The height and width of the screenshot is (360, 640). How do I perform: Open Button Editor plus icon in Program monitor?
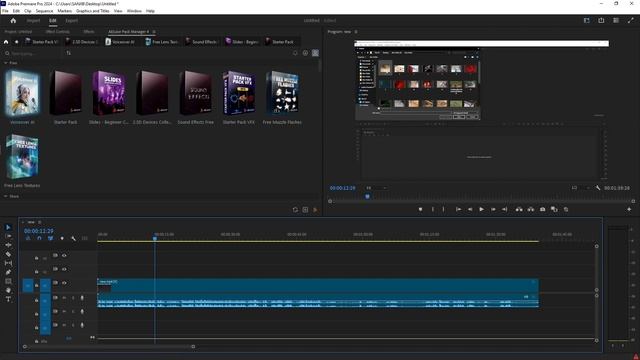pos(629,209)
